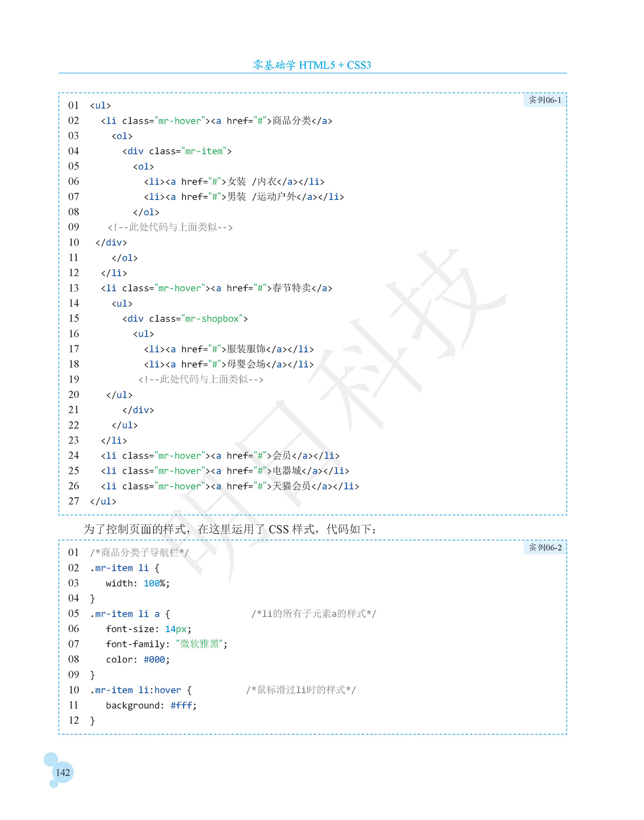
Task: Click the HTML comment on line 19
Action: [x=201, y=379]
